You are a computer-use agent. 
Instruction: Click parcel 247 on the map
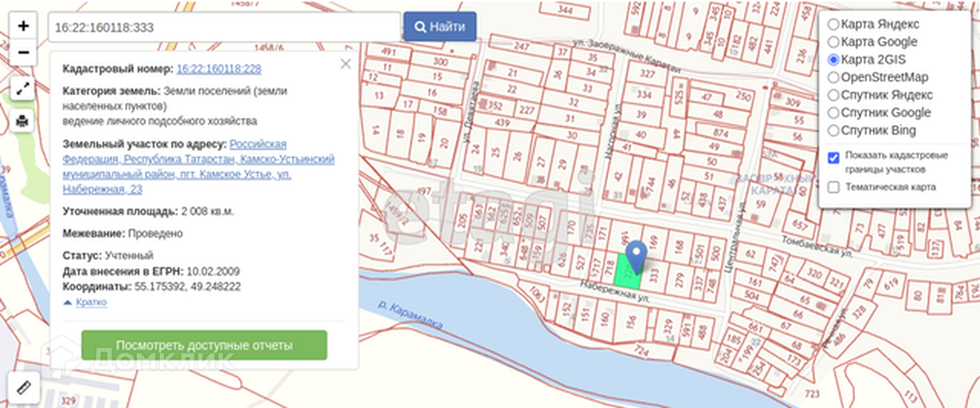pos(521,46)
